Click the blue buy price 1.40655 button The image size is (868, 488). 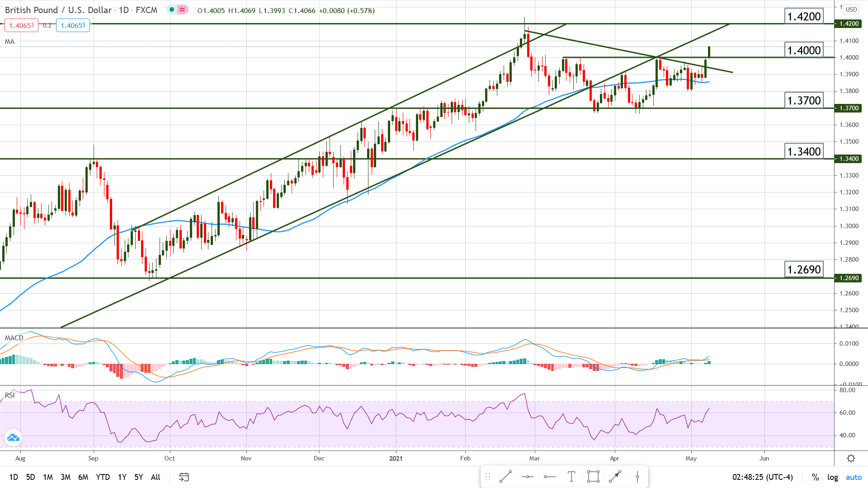coord(73,25)
